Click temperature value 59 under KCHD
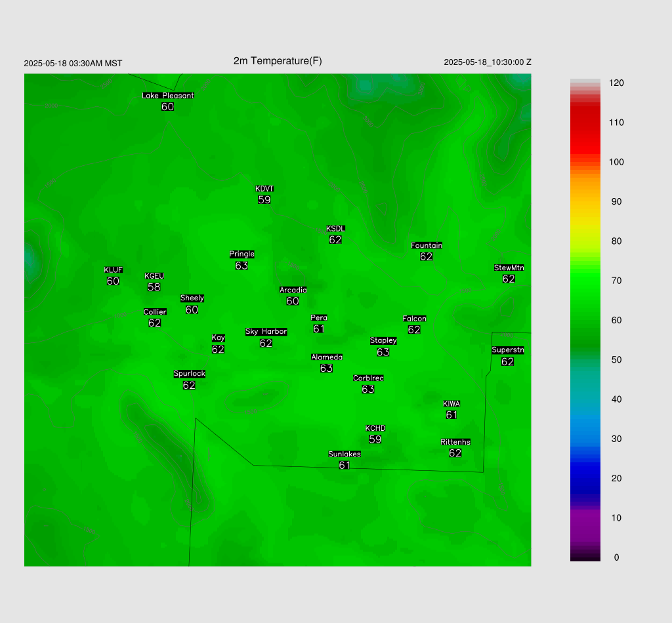The image size is (672, 623). (375, 439)
